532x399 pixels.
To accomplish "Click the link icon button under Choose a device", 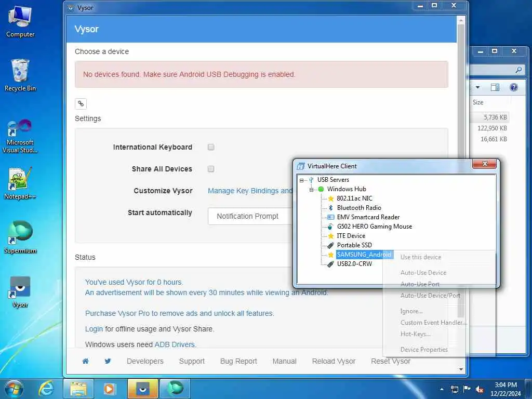I will (81, 104).
